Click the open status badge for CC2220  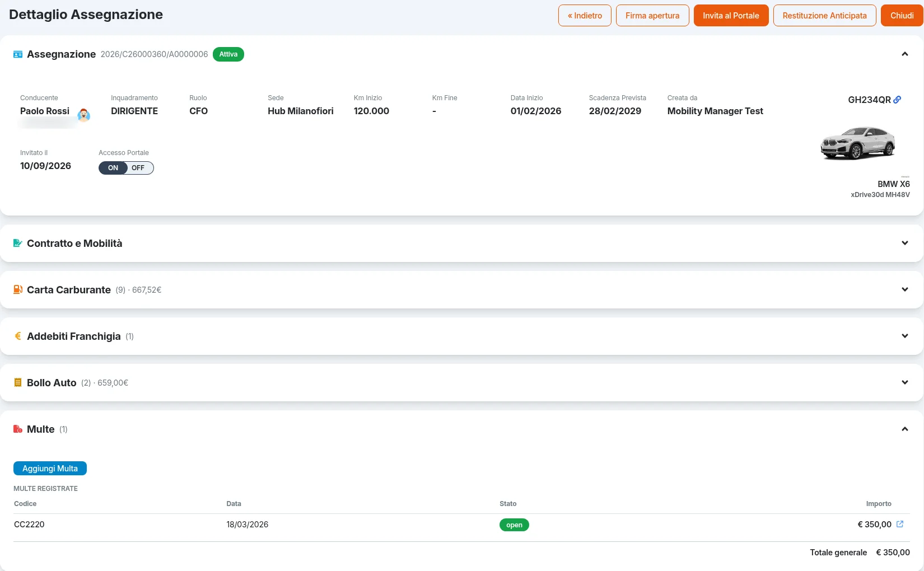pyautogui.click(x=514, y=525)
